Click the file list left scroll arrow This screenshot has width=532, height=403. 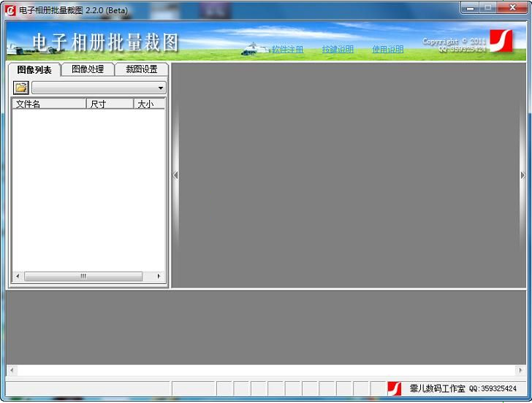coord(18,277)
